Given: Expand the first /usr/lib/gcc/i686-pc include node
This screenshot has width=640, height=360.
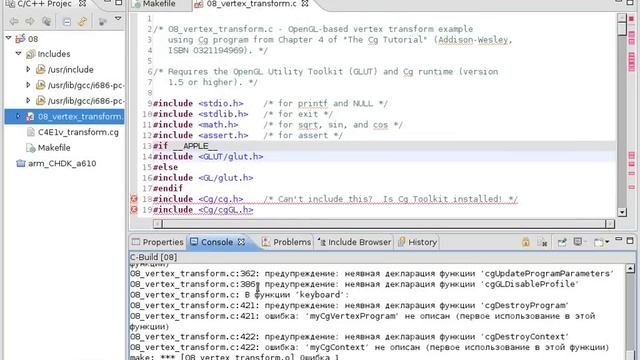Looking at the screenshot, I should [28, 85].
